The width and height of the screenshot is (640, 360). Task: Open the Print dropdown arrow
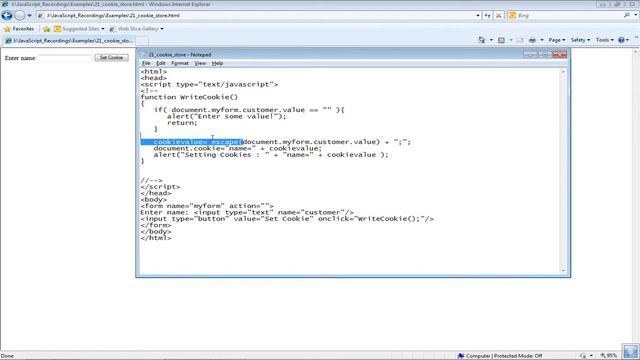click(542, 40)
